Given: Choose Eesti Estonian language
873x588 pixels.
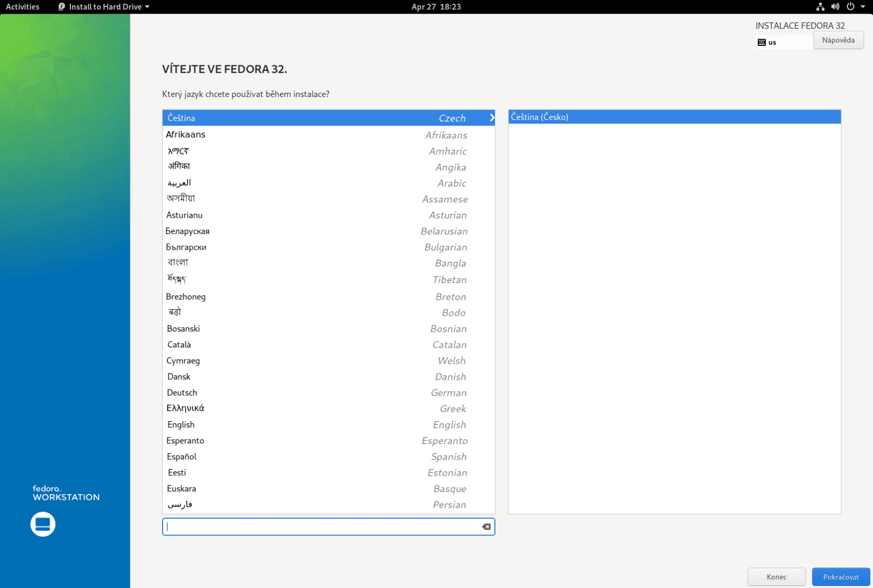Looking at the screenshot, I should pos(328,472).
